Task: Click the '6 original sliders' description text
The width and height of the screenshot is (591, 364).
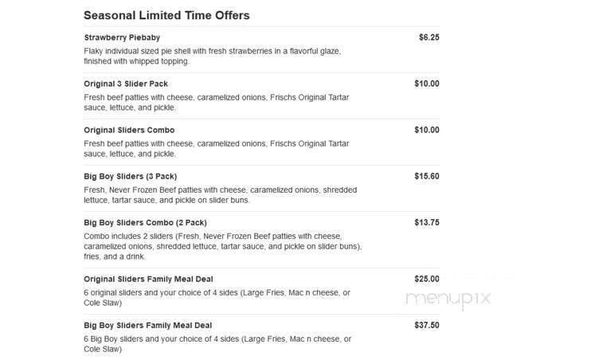Action: tap(217, 298)
